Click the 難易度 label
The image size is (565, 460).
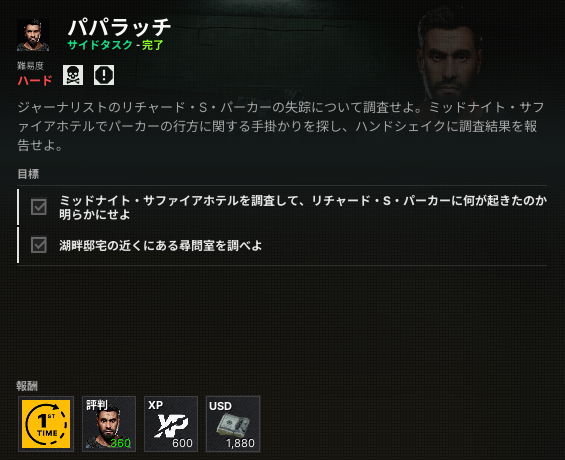click(31, 66)
